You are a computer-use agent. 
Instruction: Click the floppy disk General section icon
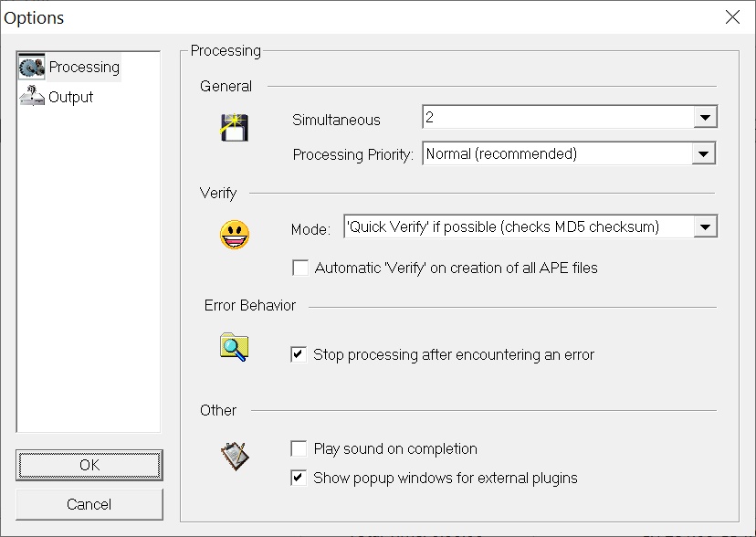235,128
